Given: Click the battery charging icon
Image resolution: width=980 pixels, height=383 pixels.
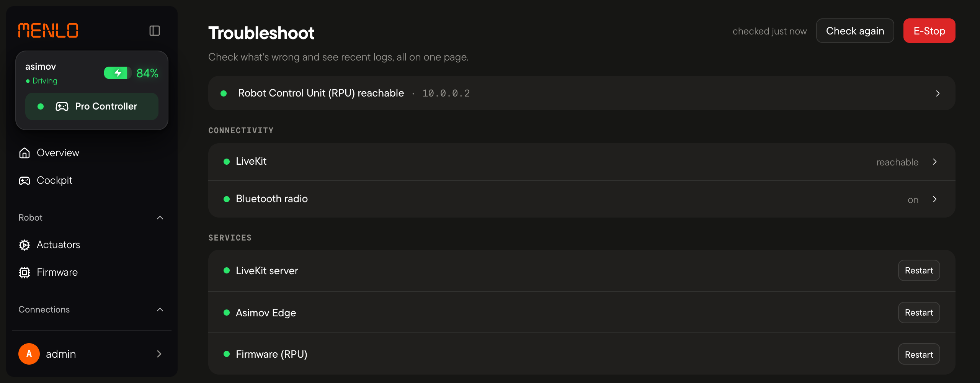Looking at the screenshot, I should (x=118, y=73).
